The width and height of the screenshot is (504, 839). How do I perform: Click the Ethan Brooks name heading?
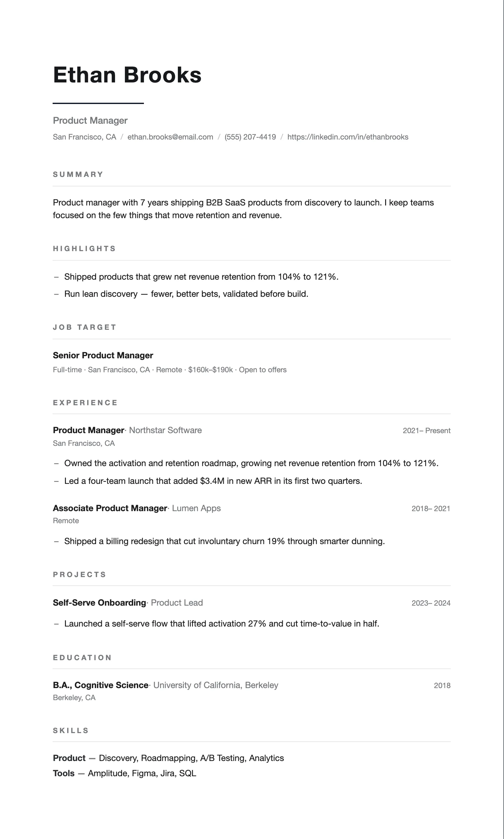point(127,75)
